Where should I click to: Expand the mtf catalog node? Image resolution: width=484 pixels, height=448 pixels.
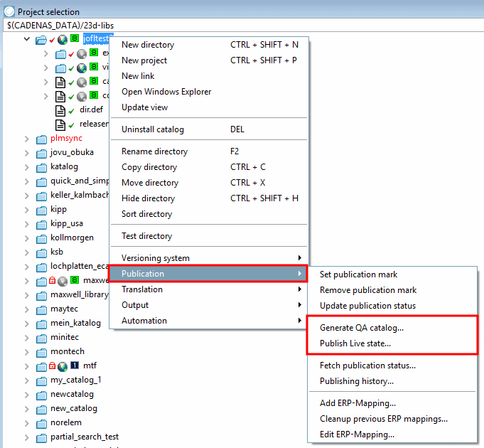tap(27, 366)
